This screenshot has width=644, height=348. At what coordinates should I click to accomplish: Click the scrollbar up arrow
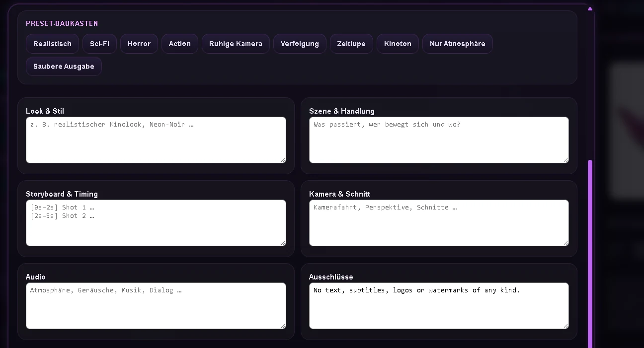tap(590, 8)
